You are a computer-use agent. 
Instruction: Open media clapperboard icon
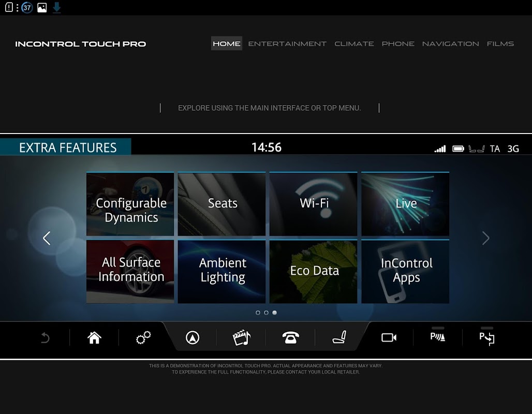click(242, 337)
